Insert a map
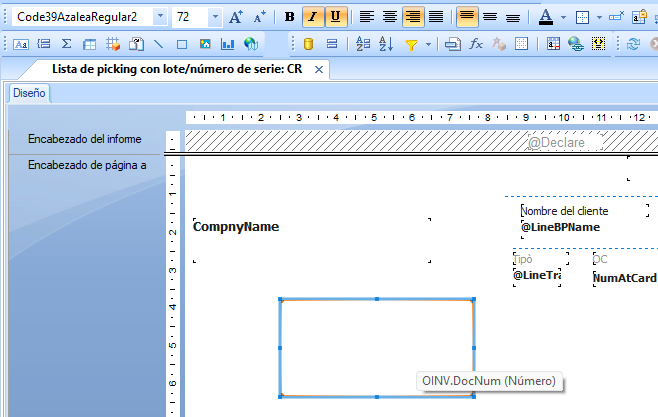Image resolution: width=658 pixels, height=417 pixels. click(251, 44)
